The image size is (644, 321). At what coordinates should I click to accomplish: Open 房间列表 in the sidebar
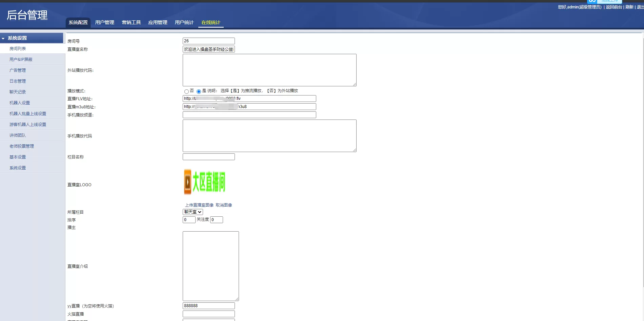pos(18,49)
